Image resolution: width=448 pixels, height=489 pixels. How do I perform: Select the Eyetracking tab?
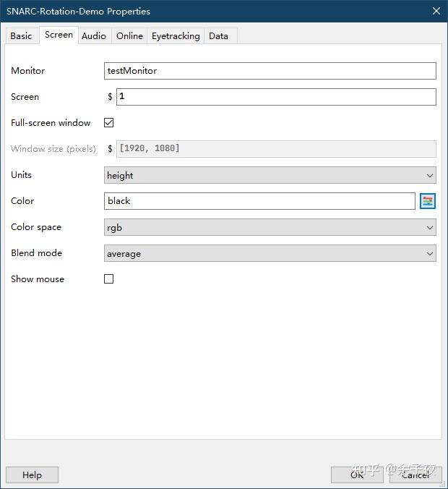pyautogui.click(x=176, y=35)
